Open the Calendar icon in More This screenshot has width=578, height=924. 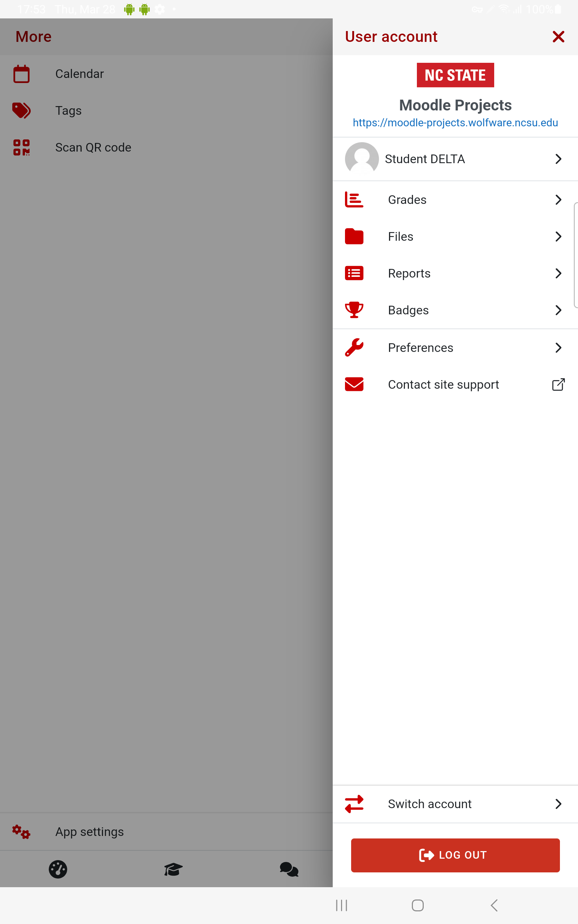point(21,74)
